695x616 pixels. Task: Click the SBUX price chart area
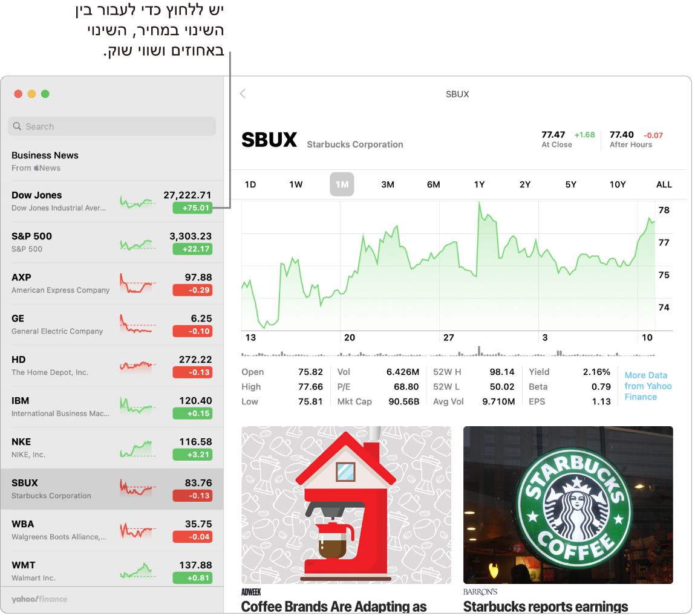(449, 266)
